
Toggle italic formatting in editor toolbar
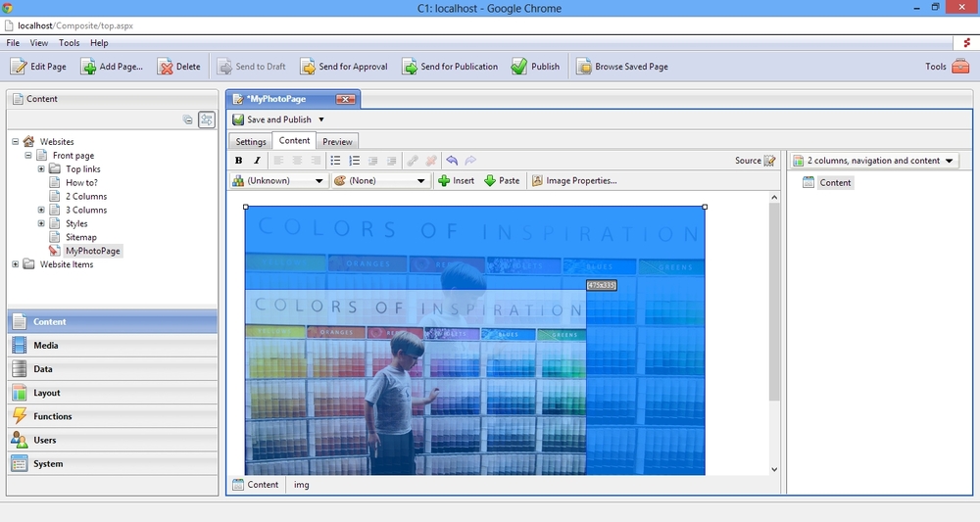(257, 161)
